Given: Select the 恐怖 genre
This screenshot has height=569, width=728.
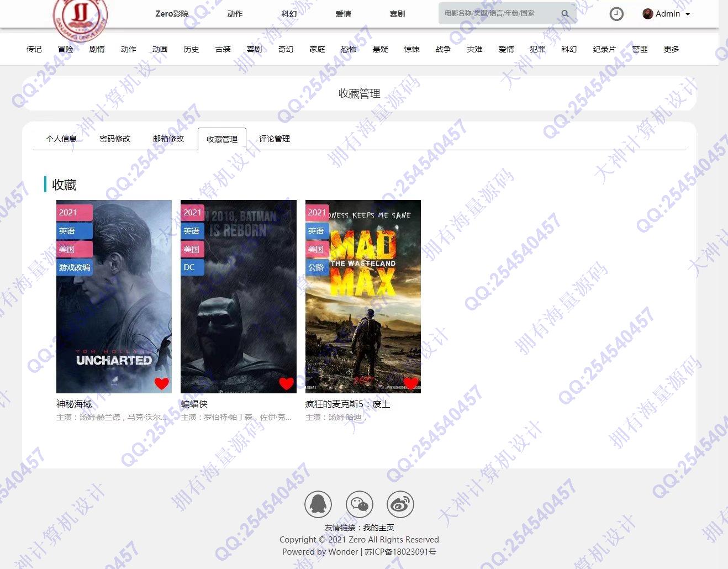Looking at the screenshot, I should click(349, 49).
